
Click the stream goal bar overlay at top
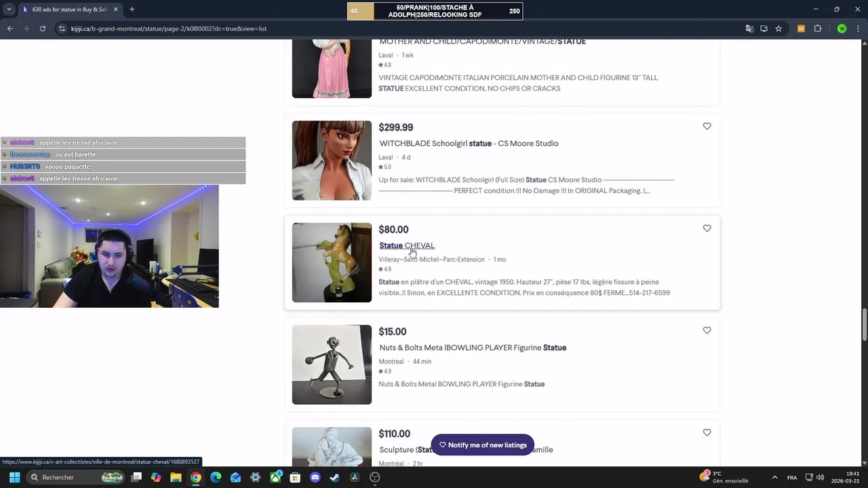[x=435, y=11]
